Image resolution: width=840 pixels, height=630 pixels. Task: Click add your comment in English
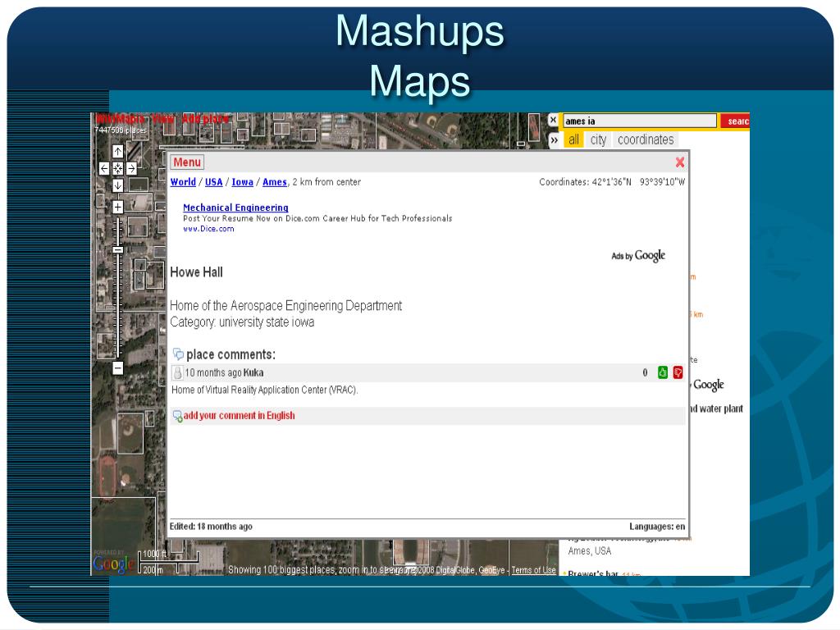tap(239, 415)
